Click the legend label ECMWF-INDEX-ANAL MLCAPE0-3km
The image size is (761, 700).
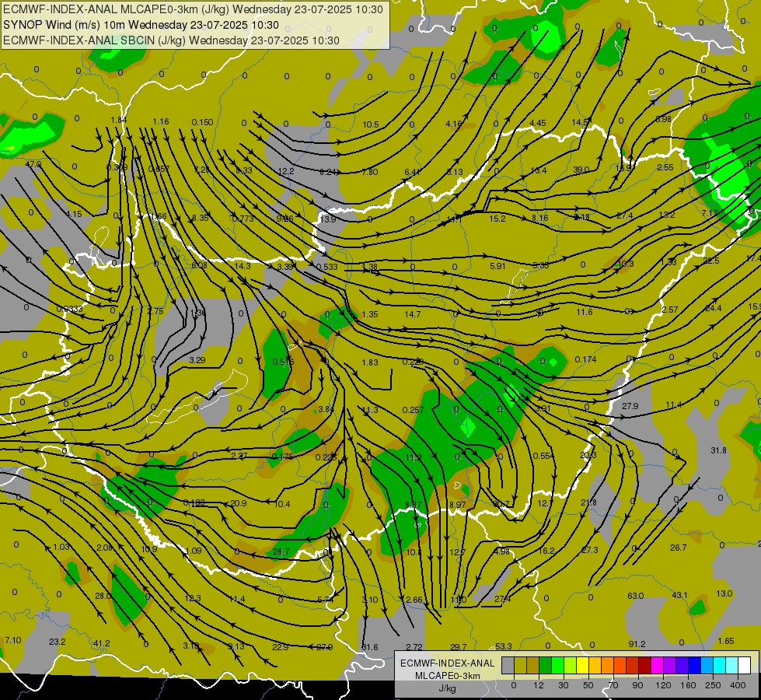[448, 670]
